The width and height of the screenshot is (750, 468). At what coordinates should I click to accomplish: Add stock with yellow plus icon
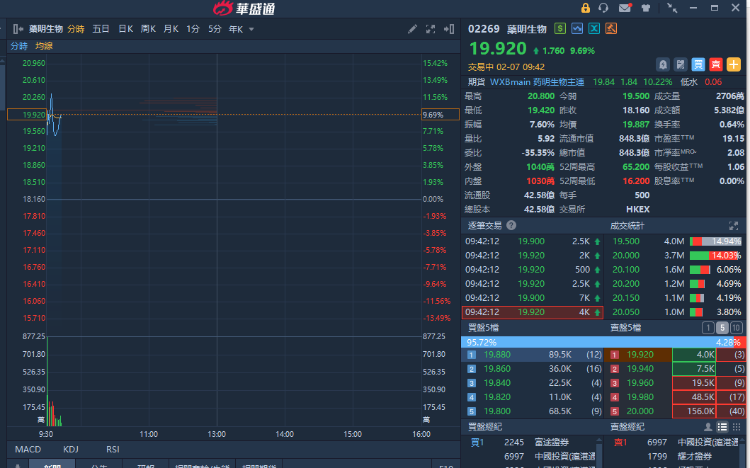pyautogui.click(x=738, y=63)
